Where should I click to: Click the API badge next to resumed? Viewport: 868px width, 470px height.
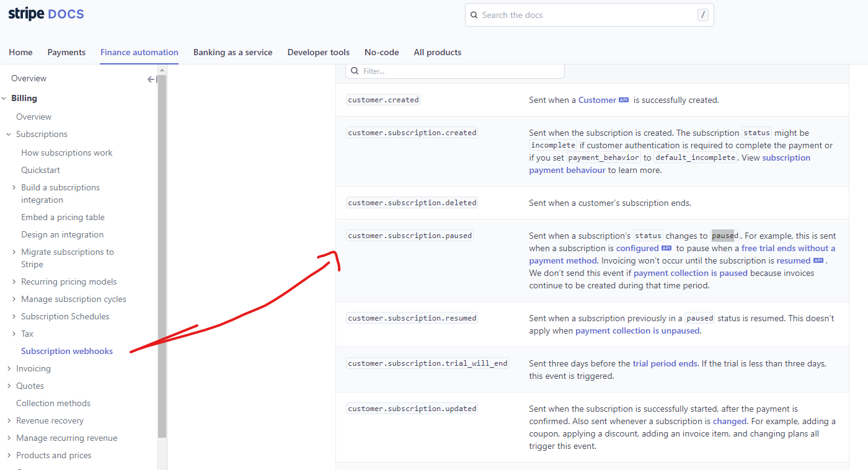pos(818,260)
